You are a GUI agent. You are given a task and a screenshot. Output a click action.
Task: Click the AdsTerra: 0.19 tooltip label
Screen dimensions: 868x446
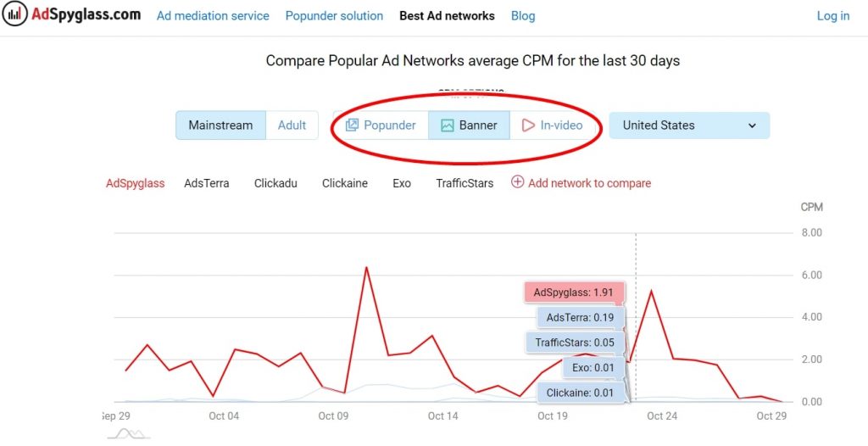tap(581, 318)
